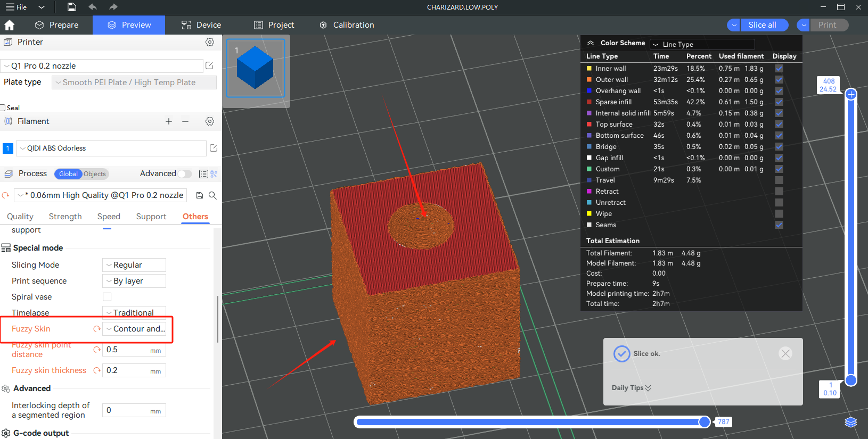Show Travel lines in the display column
Viewport: 868px width, 439px height.
779,180
